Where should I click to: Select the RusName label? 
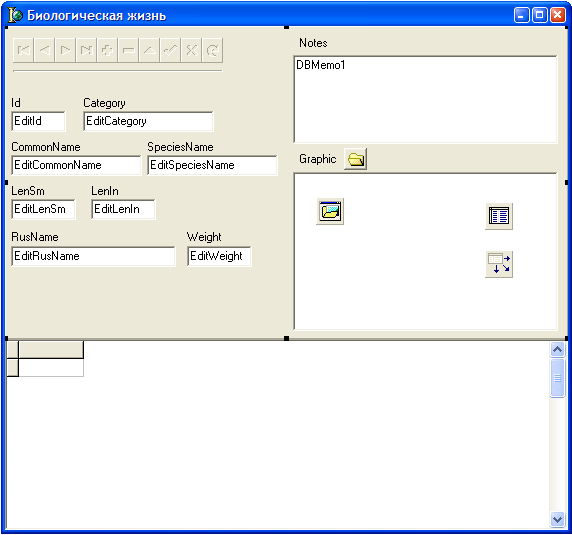pos(35,237)
